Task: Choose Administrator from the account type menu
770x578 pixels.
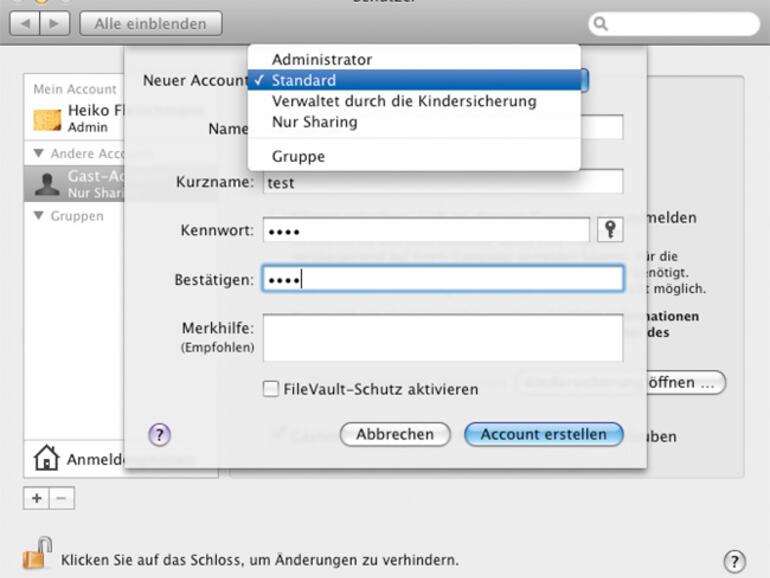Action: point(414,59)
